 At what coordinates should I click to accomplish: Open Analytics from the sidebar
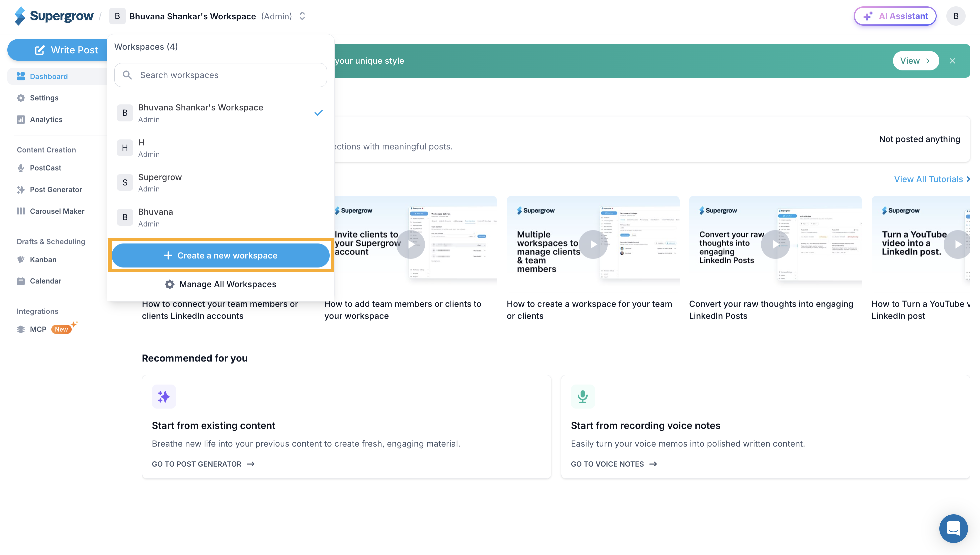(39, 119)
